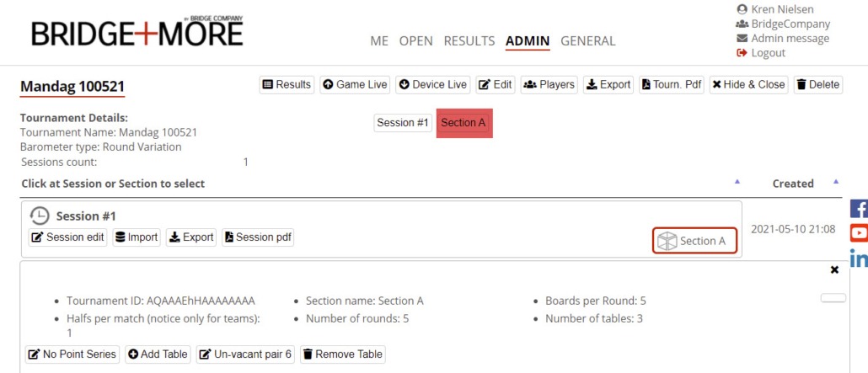
Task: Open the YouTube icon link
Action: point(860,233)
